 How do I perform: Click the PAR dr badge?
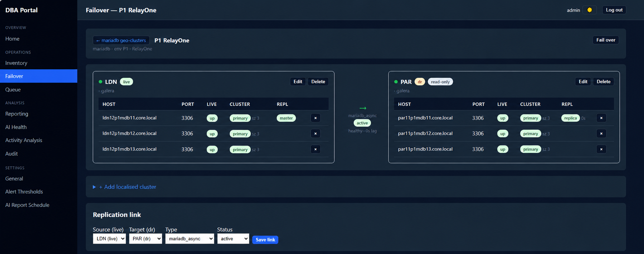pyautogui.click(x=420, y=82)
